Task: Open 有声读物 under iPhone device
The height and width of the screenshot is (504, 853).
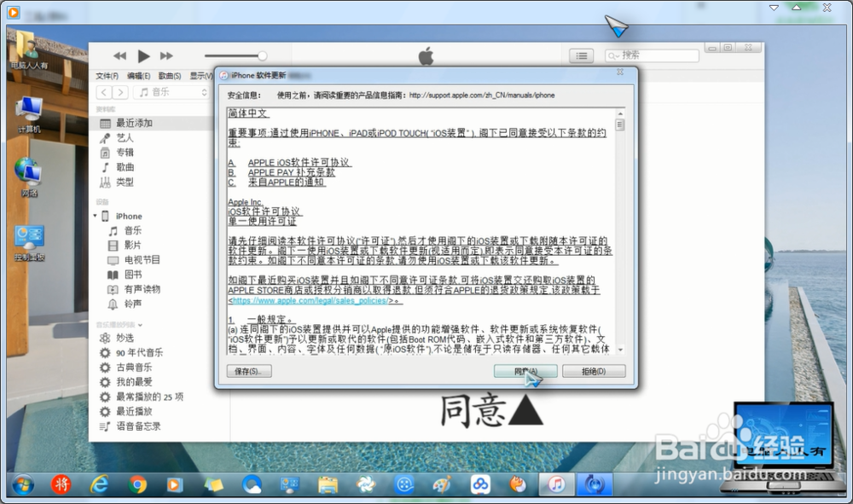Action: (142, 289)
